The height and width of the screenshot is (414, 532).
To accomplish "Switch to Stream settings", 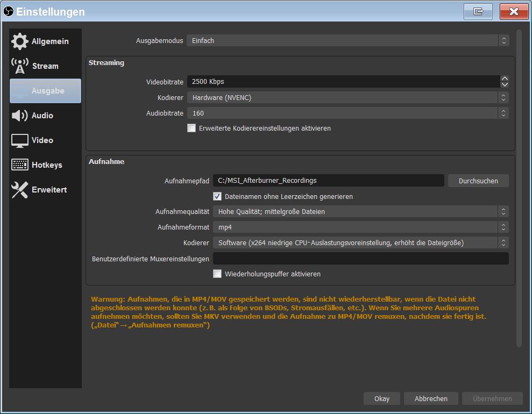I will coord(46,66).
